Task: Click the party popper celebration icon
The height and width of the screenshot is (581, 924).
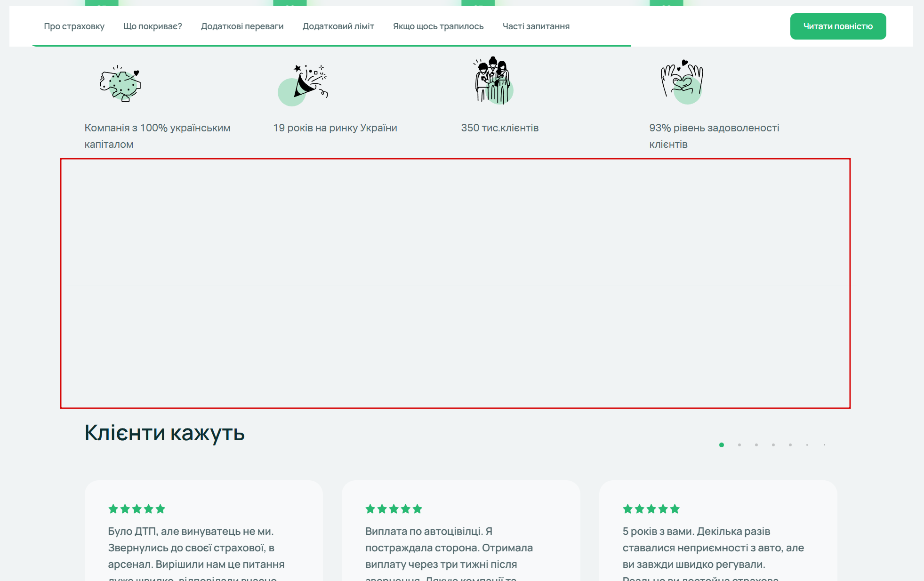Action: click(303, 85)
